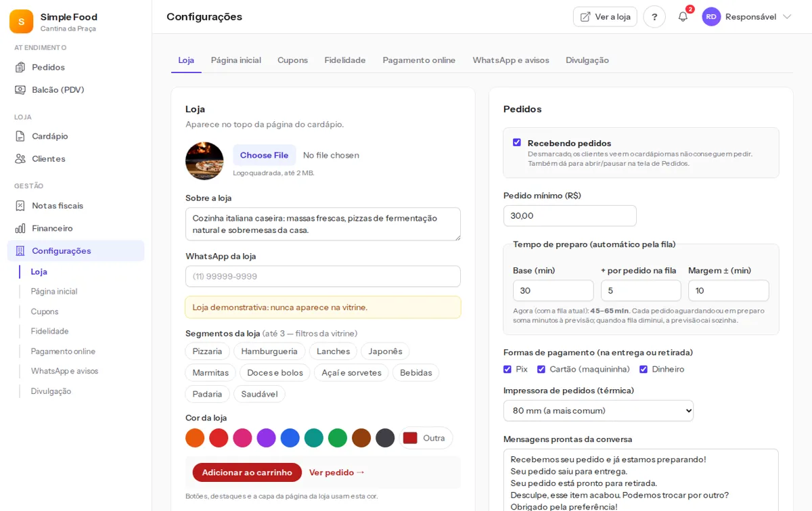Open Financeiro via its sidebar icon
Screen dimensions: 812x511
click(20, 228)
